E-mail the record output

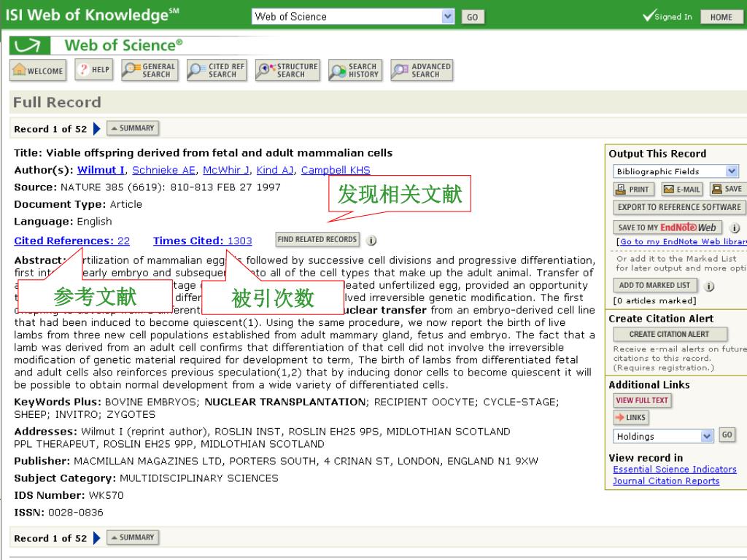[681, 190]
